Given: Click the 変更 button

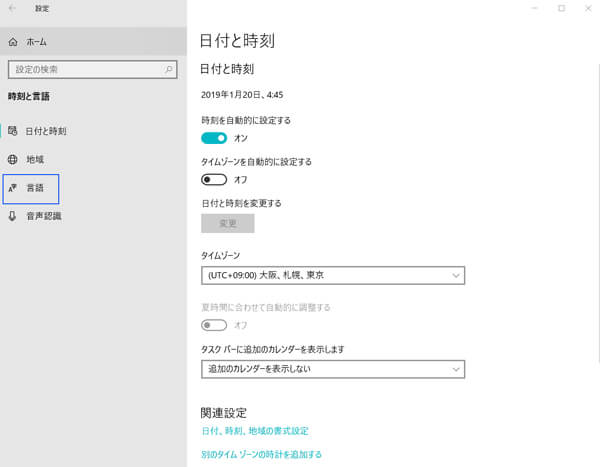Looking at the screenshot, I should click(x=228, y=223).
